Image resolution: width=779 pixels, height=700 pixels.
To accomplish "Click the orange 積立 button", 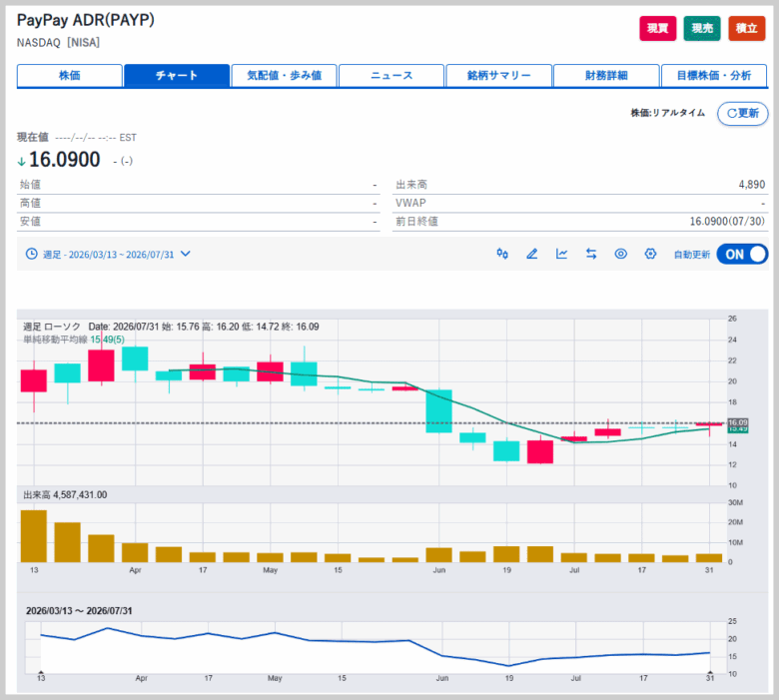I will click(746, 28).
